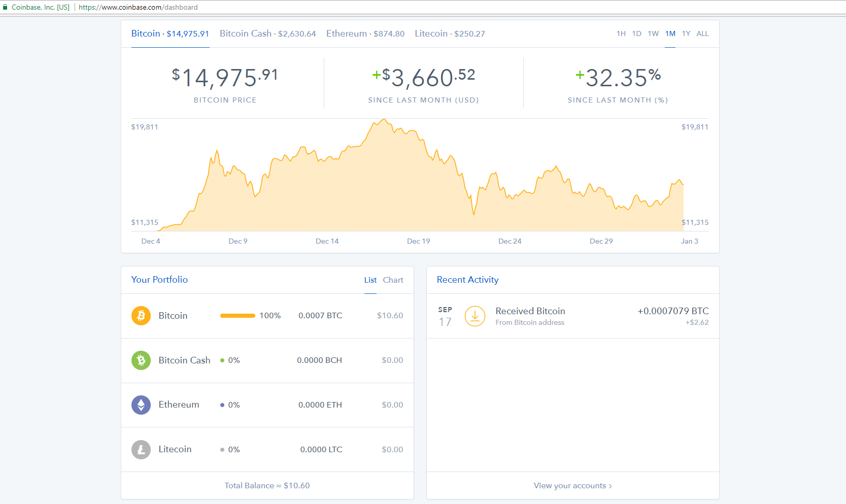The height and width of the screenshot is (504, 846).
Task: Click the gray Litecoin allocation dot
Action: tap(222, 450)
